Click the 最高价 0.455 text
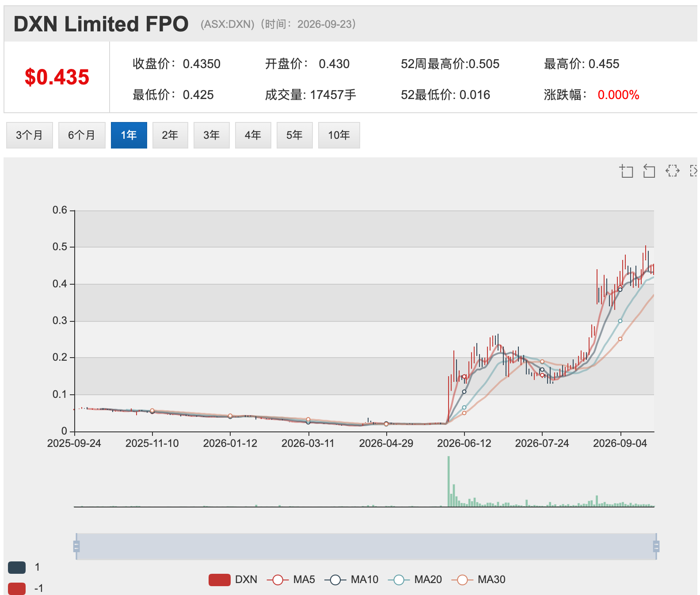Screen dimensions: 700x595 click(x=582, y=64)
